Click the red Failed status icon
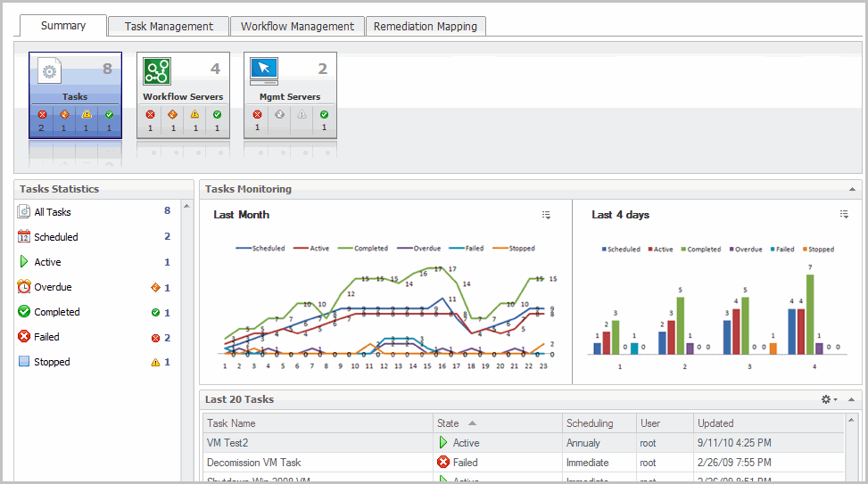Image resolution: width=868 pixels, height=484 pixels. click(x=24, y=337)
